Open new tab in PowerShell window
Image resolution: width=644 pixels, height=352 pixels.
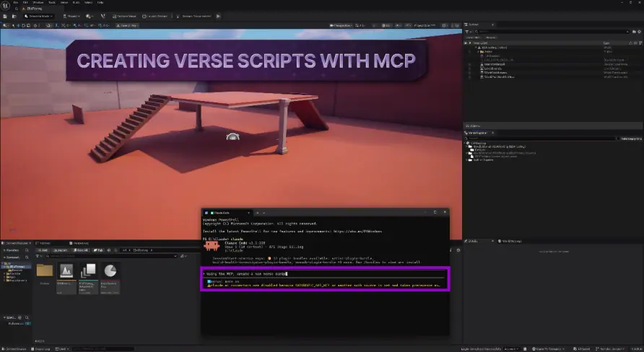(258, 213)
